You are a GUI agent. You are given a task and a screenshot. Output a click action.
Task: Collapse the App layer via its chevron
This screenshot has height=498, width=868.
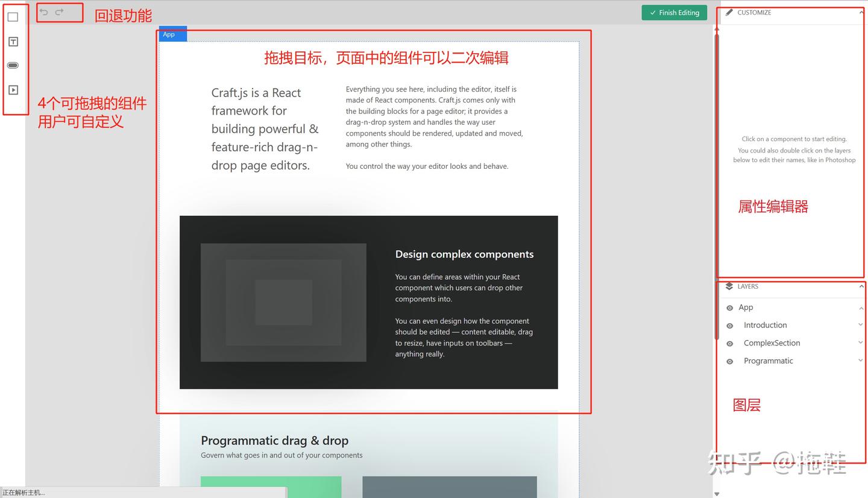coord(860,307)
